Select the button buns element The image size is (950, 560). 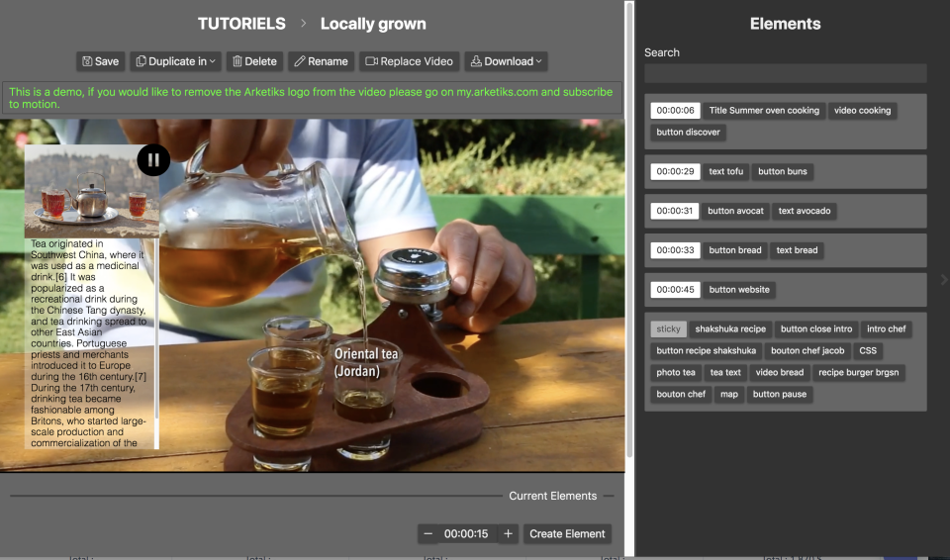coord(782,171)
